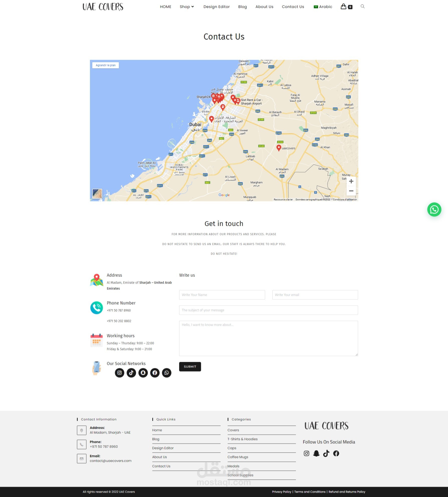Click Agrandir le plan on map
Viewport: 448px width, 497px height.
pos(105,65)
